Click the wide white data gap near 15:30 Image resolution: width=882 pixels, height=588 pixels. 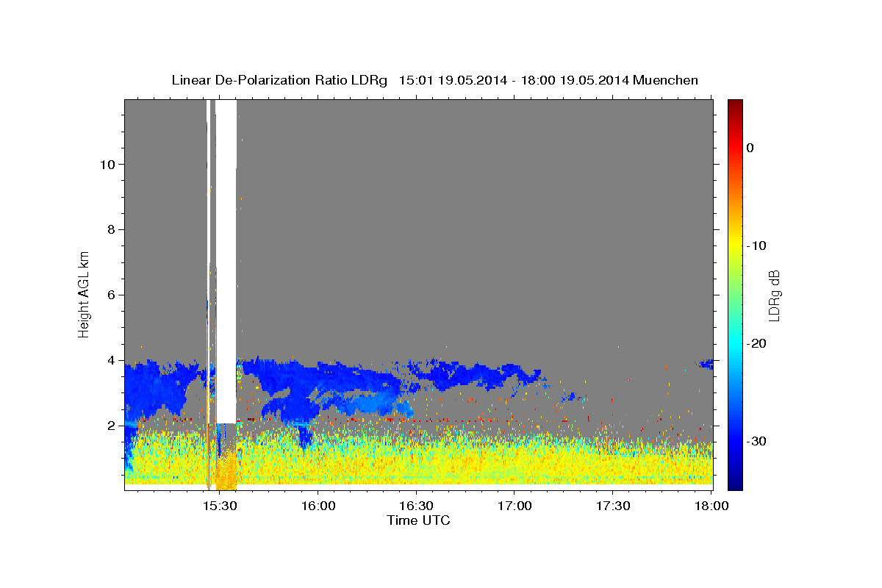(226, 261)
